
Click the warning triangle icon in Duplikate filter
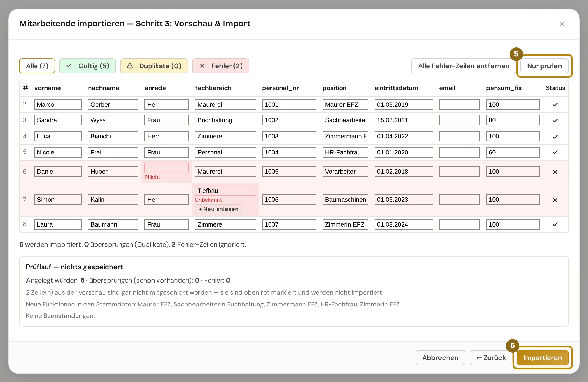click(x=130, y=66)
